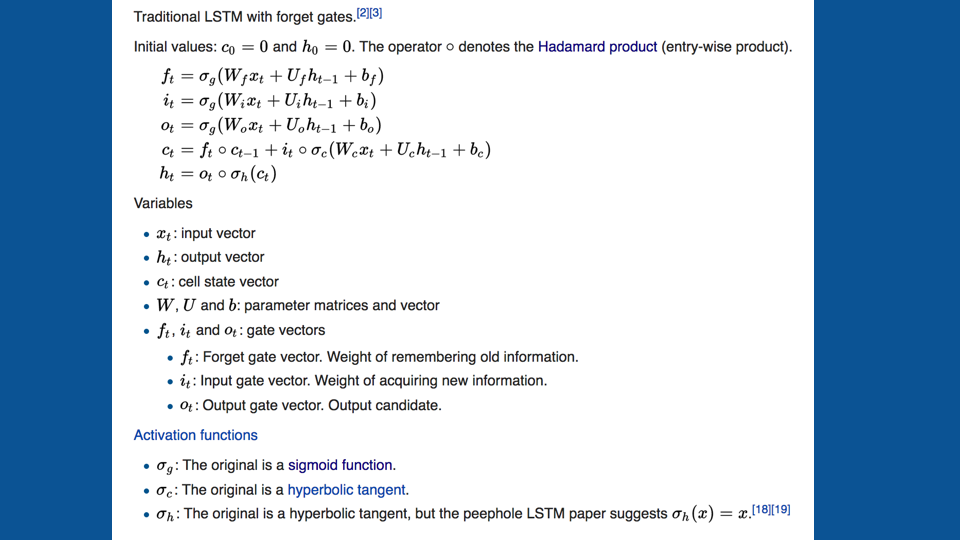The image size is (960, 540).
Task: Click the output gate o_t equation
Action: (271, 125)
